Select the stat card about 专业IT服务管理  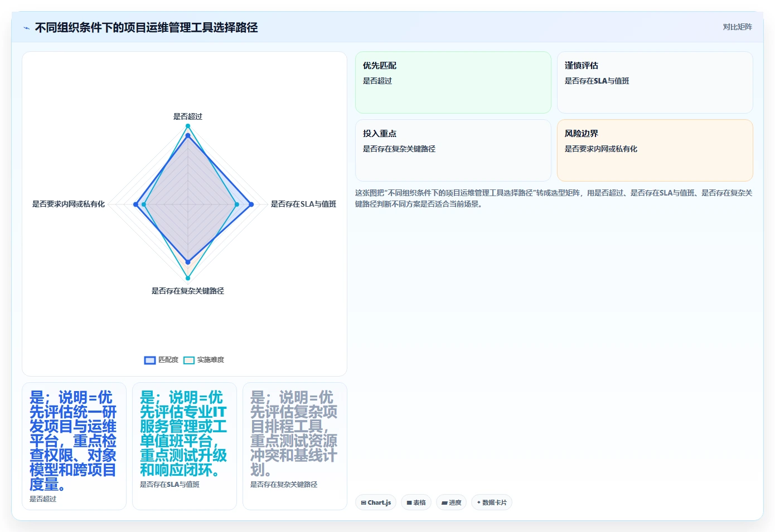[185, 446]
